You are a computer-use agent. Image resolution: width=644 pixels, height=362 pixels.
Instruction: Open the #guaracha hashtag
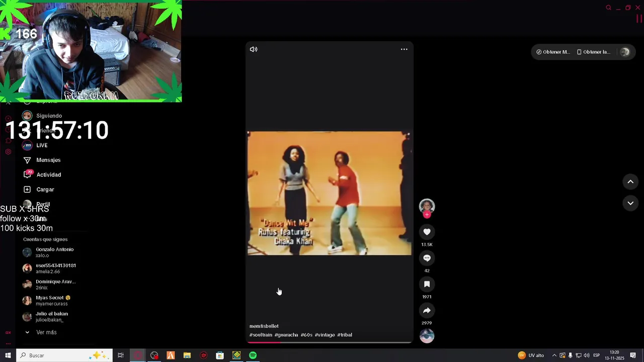(x=286, y=335)
